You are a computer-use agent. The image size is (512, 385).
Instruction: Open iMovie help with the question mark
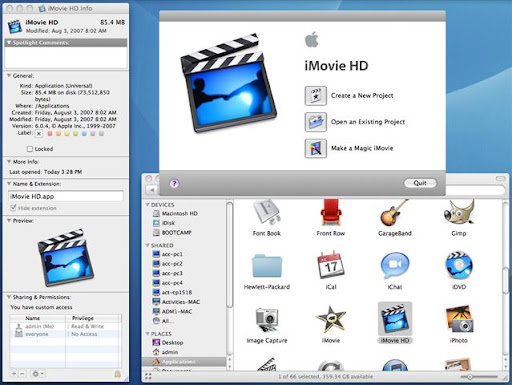(x=174, y=183)
